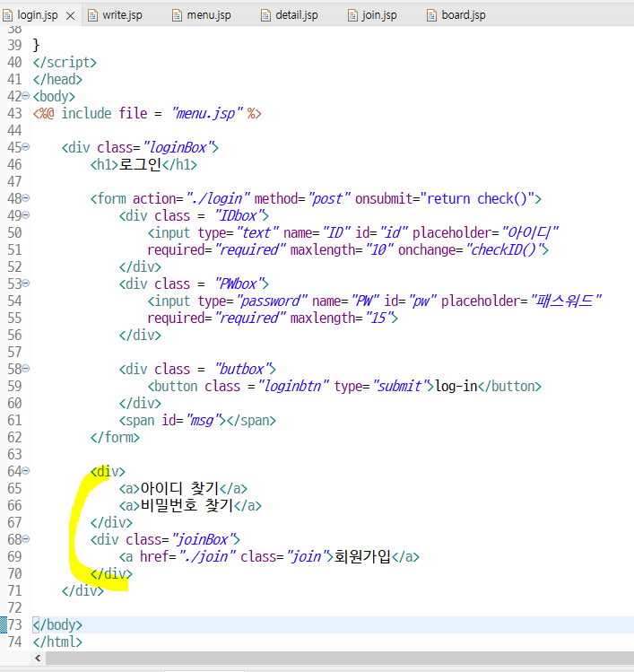The image size is (634, 672).
Task: Click the "loginbtn" class value
Action: (293, 386)
